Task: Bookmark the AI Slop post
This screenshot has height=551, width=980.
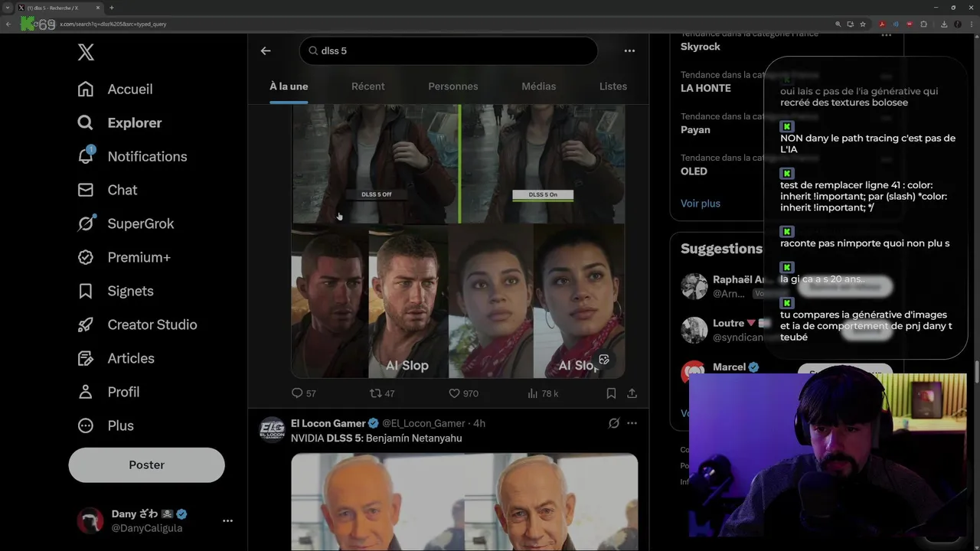Action: [x=611, y=393]
